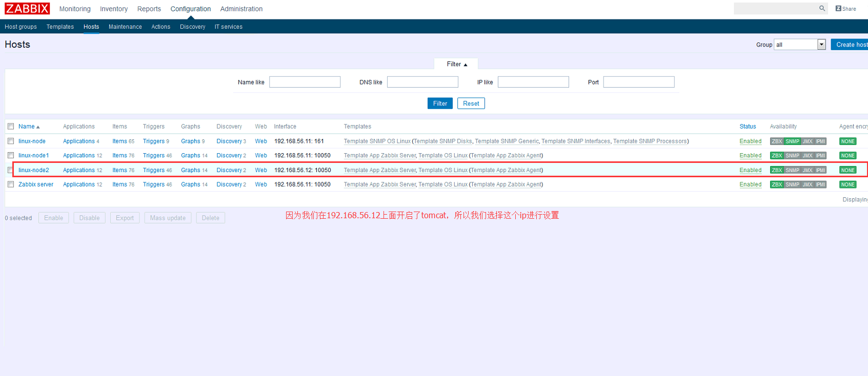868x376 pixels.
Task: Open the Share link icon
Action: [845, 9]
